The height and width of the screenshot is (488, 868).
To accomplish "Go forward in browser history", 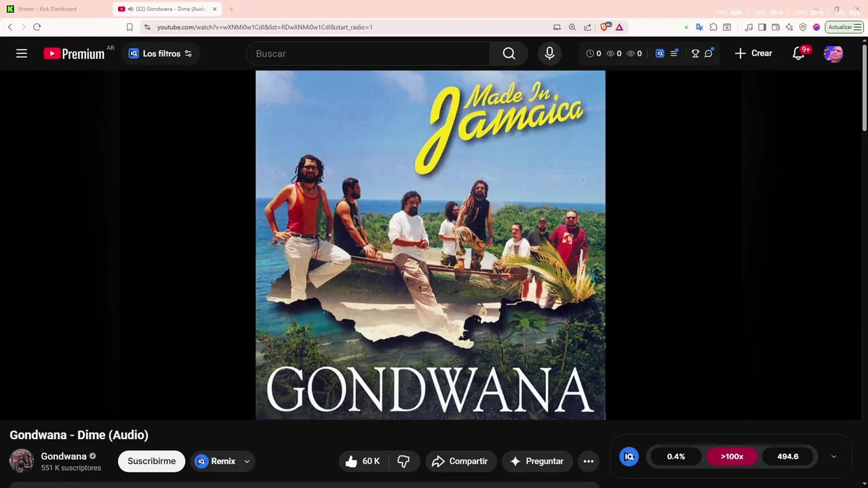I will point(23,27).
